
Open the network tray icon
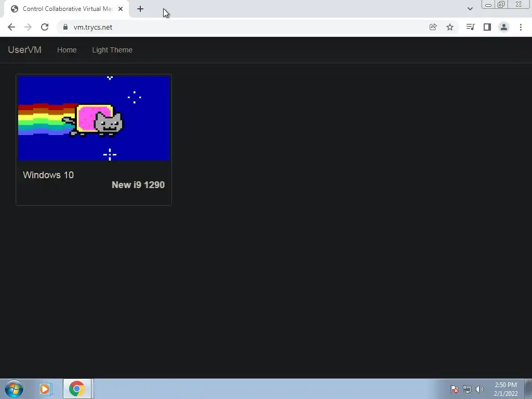[x=467, y=389]
